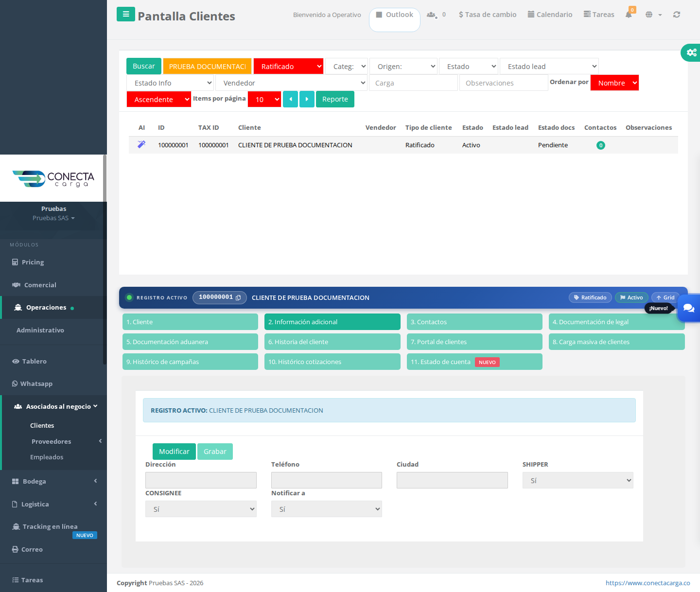Viewport: 700px width, 592px height.
Task: Toggle the Outlook checkbox
Action: (379, 15)
